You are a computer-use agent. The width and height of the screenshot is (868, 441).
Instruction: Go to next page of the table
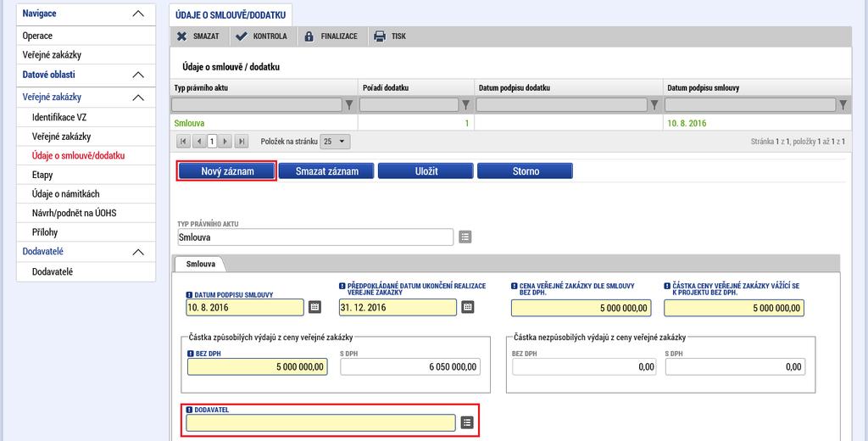[225, 142]
